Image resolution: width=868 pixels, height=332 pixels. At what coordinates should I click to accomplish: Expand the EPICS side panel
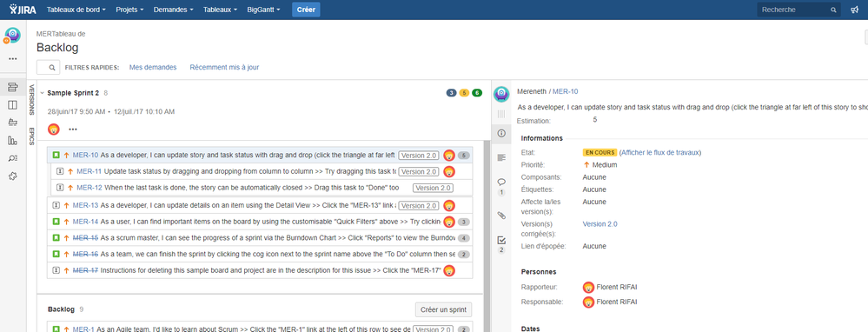tap(31, 136)
